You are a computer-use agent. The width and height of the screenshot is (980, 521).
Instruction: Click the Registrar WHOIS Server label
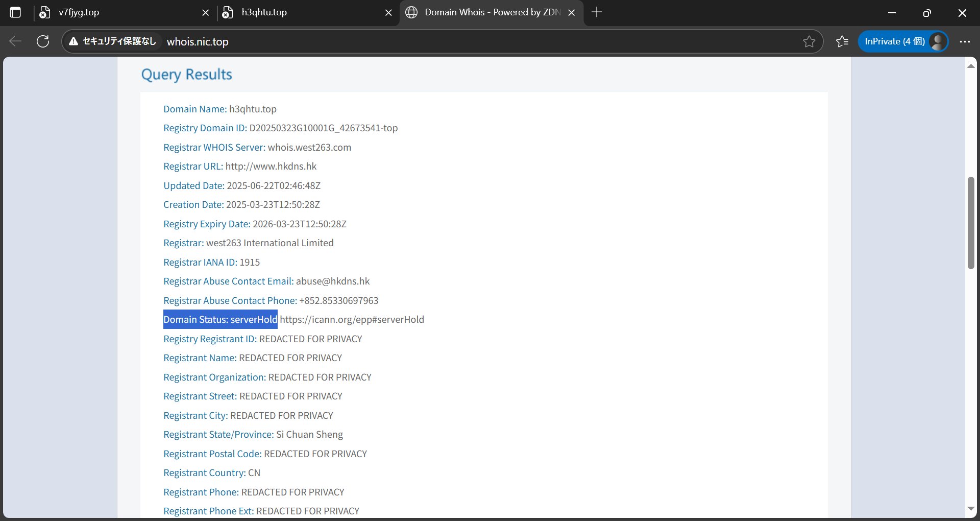coord(214,147)
